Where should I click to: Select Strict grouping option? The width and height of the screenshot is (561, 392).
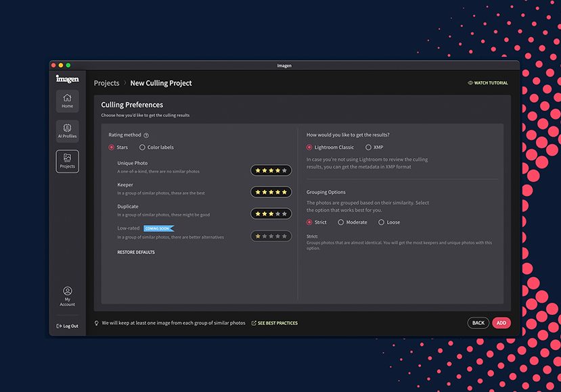click(x=309, y=222)
